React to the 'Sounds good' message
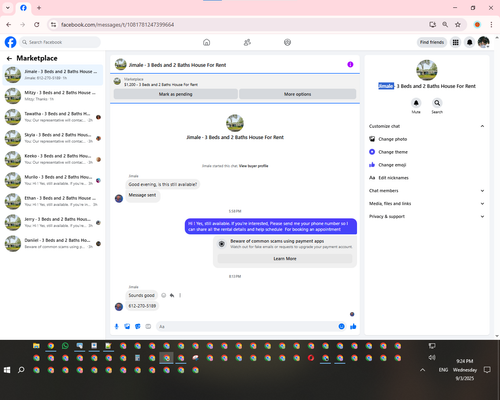The image size is (500, 400). click(163, 295)
